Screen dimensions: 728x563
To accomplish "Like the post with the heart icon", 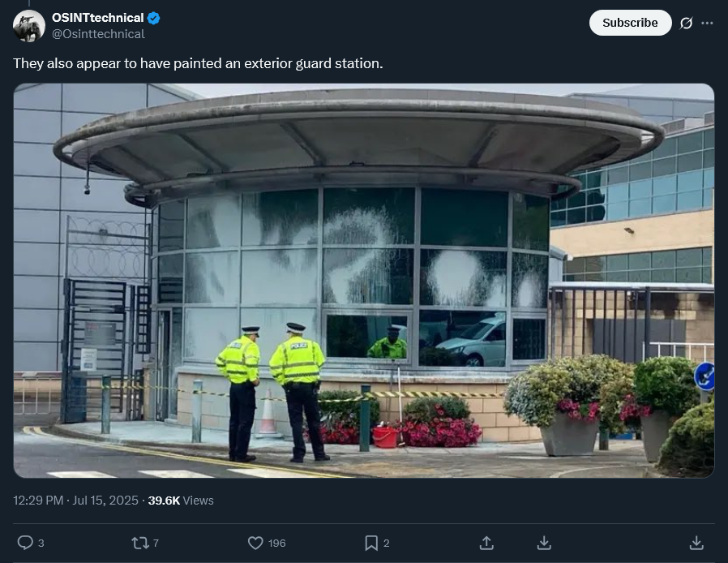I will click(x=255, y=543).
